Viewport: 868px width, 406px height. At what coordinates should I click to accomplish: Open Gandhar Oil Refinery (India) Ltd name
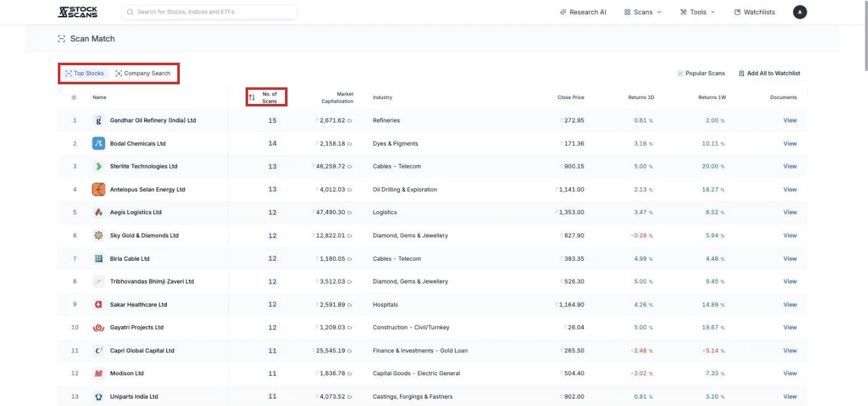tap(153, 121)
